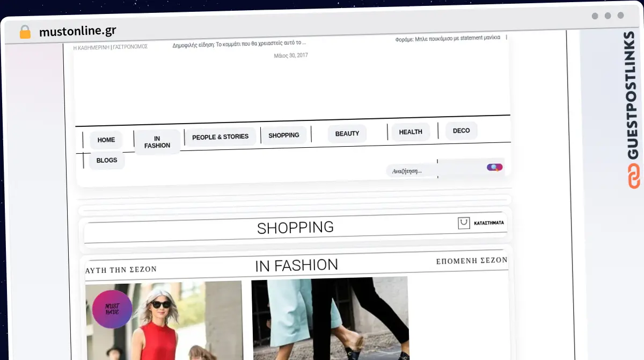Open the Φοράμε: Μπλε πουκάμισο headline
644x360 pixels.
click(448, 38)
